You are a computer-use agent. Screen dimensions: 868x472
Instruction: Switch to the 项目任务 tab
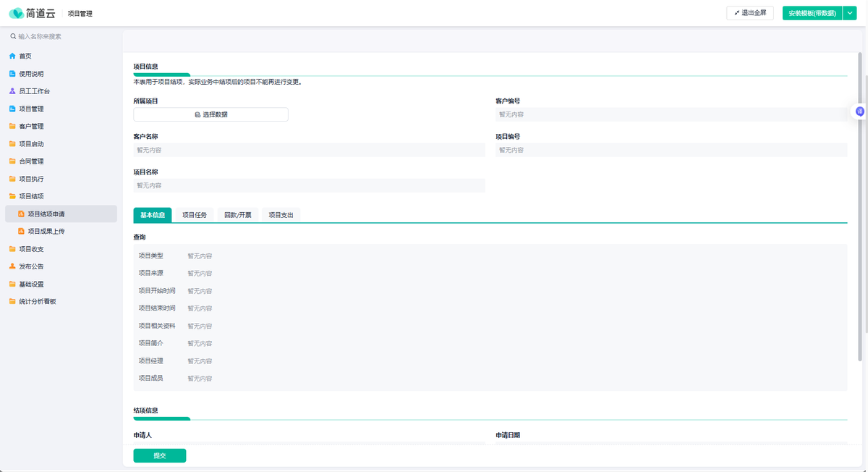195,215
